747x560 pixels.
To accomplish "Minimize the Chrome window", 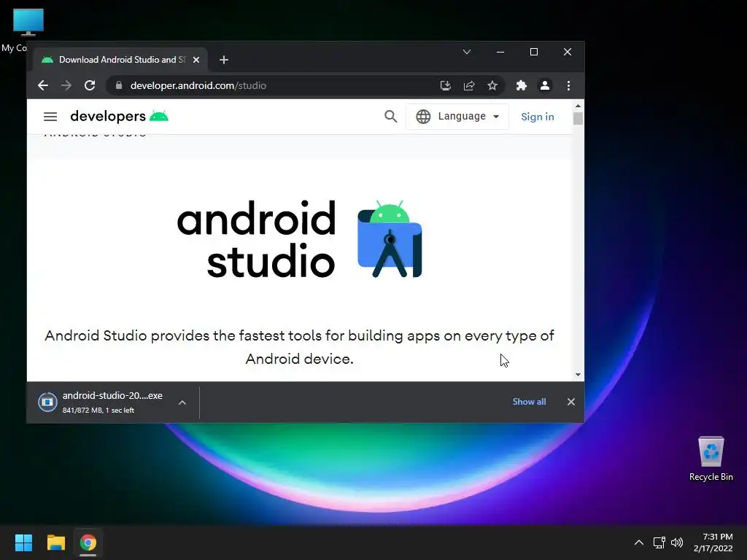I will click(x=500, y=52).
